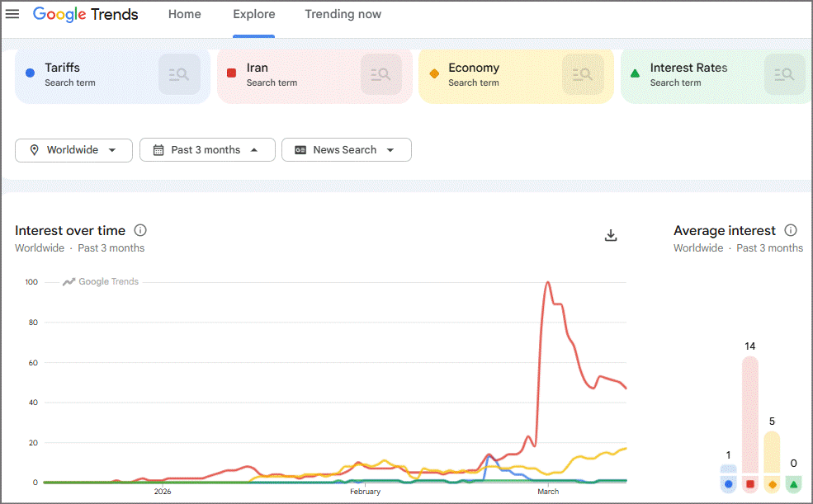The image size is (813, 504).
Task: Edit the Tariffs search term card
Action: click(x=86, y=74)
